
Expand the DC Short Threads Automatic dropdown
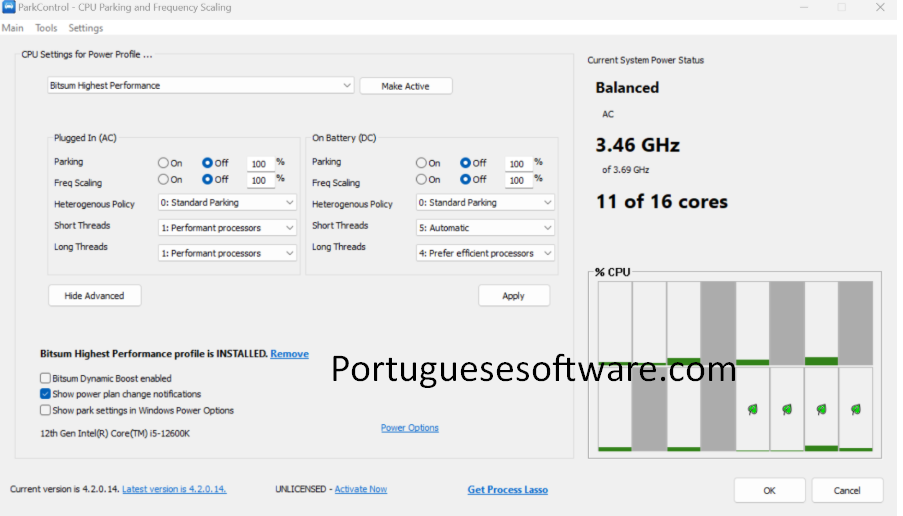pyautogui.click(x=485, y=228)
